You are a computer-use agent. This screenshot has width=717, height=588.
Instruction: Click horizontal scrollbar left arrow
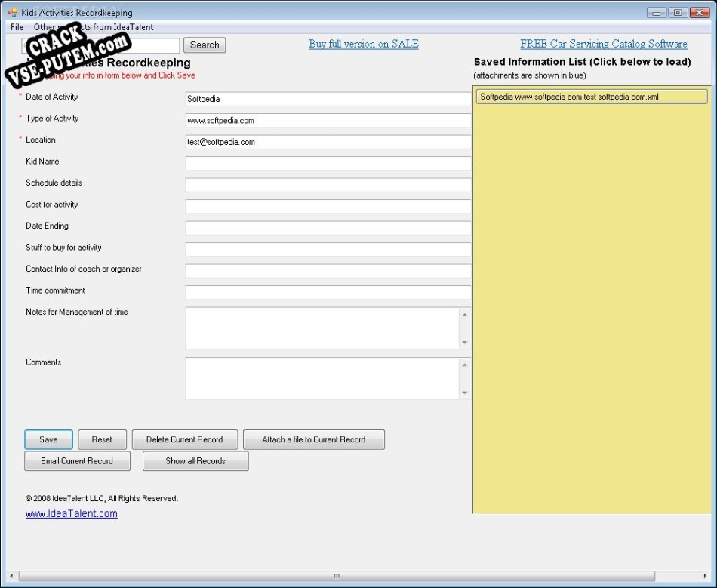point(11,576)
